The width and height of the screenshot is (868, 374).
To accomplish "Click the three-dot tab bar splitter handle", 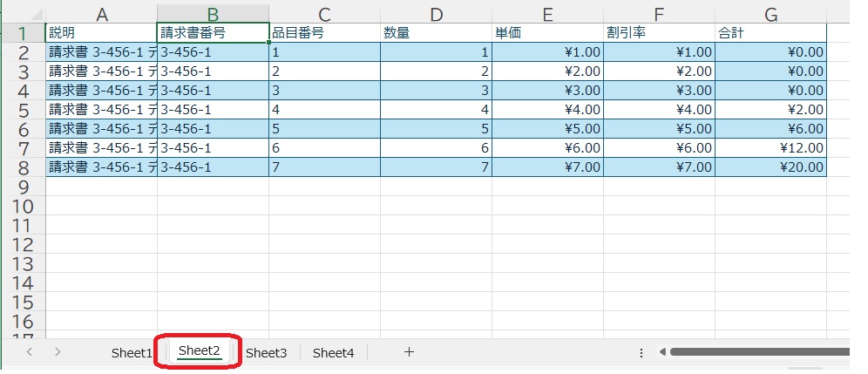I will point(641,353).
